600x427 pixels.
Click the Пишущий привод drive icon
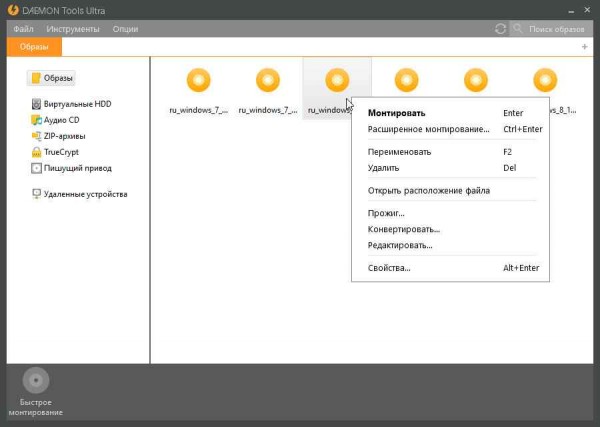36,168
